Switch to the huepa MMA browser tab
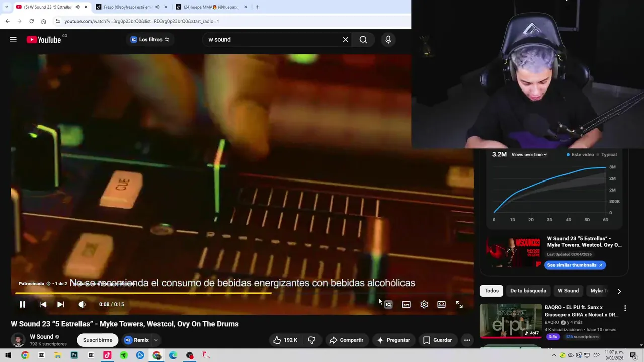The image size is (644, 362). pyautogui.click(x=211, y=7)
